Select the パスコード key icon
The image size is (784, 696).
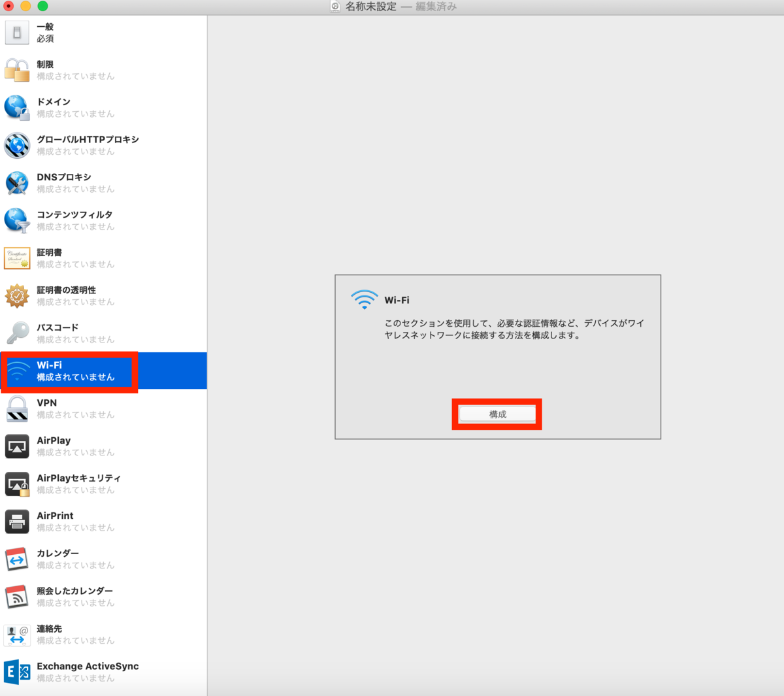coord(17,333)
